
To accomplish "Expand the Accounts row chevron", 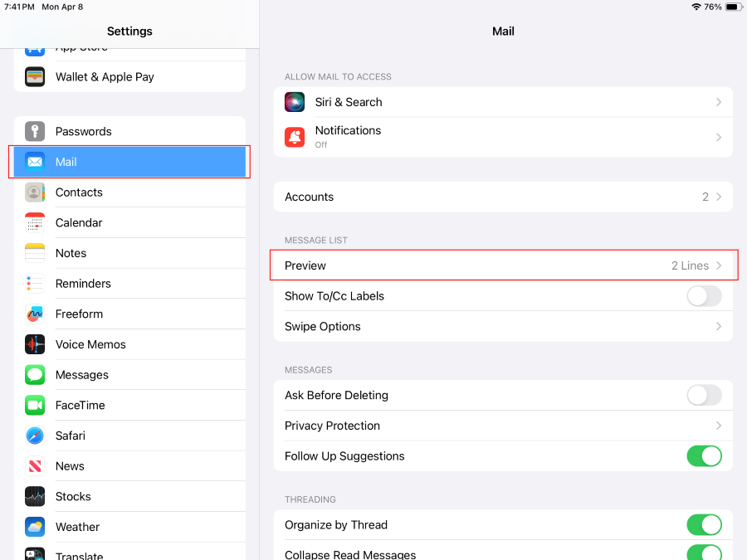I will point(719,197).
